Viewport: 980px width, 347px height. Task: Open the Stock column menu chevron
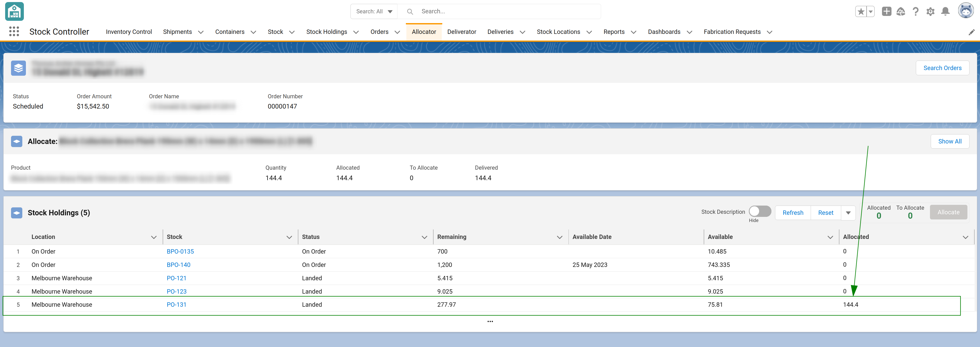coord(289,237)
